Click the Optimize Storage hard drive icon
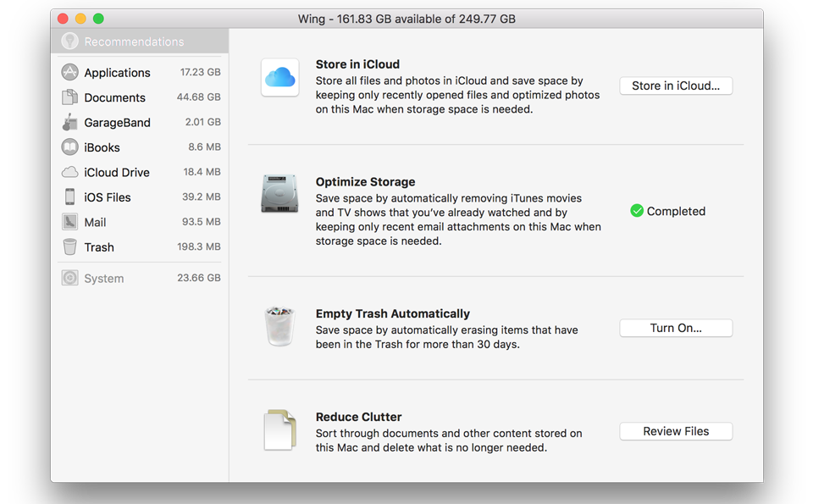 [x=279, y=194]
